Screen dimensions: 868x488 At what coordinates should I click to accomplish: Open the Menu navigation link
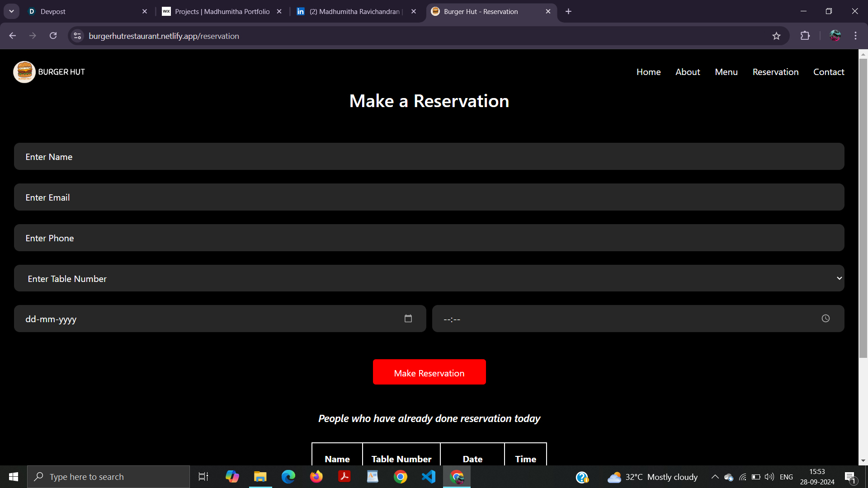coord(726,72)
